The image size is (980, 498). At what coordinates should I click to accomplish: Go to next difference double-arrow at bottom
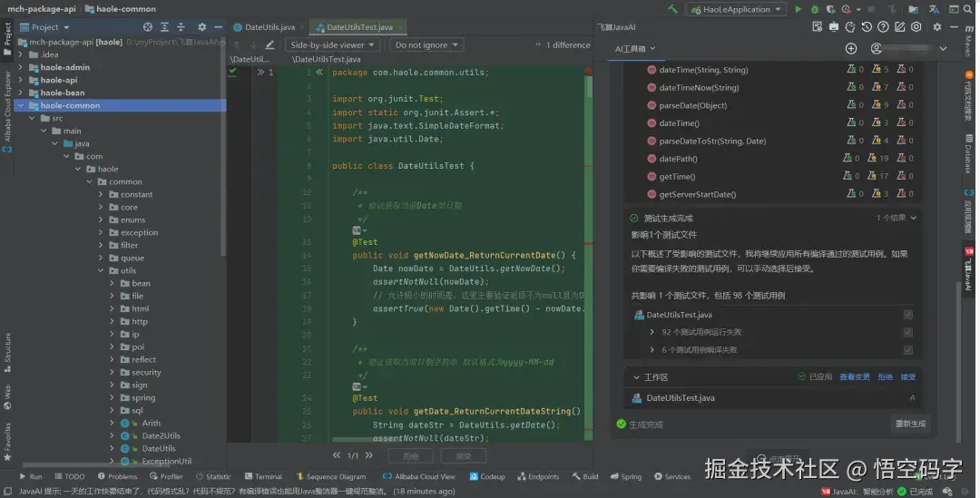(368, 455)
